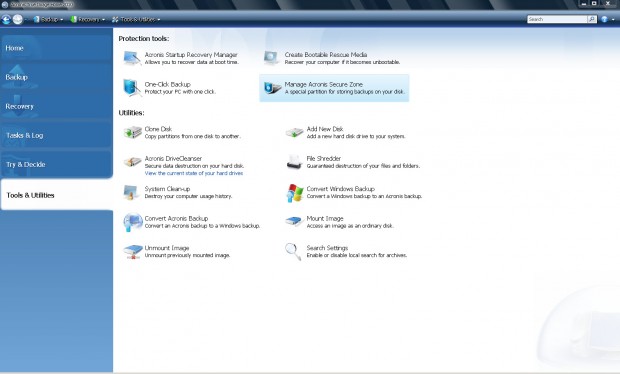Open View the current state of your hard drives
This screenshot has height=374, width=620.
point(194,173)
